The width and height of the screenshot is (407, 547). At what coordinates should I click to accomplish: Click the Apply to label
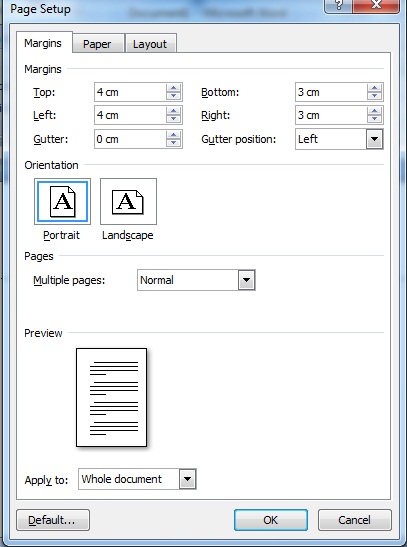point(46,480)
